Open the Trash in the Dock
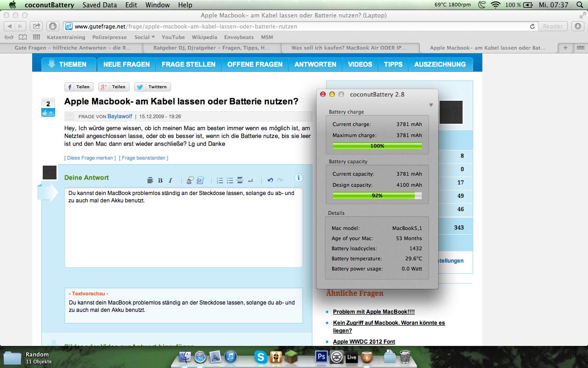The image size is (588, 368). tap(405, 356)
